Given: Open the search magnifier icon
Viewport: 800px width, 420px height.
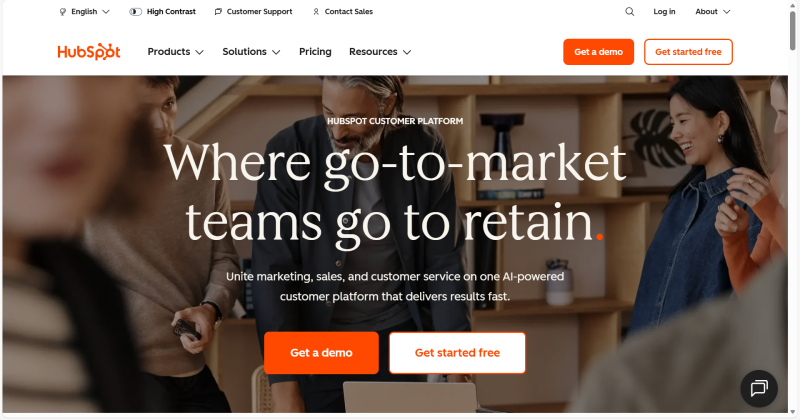Looking at the screenshot, I should click(x=630, y=11).
